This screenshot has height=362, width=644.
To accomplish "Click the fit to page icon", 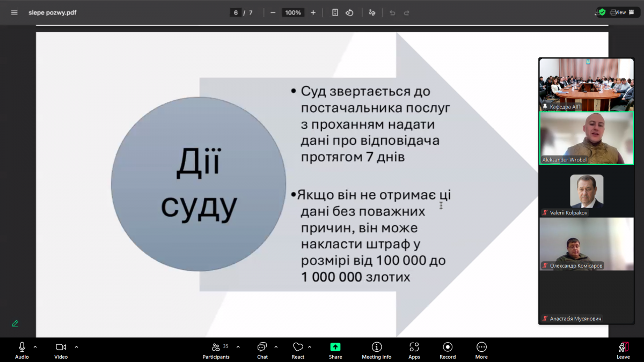I will pyautogui.click(x=335, y=12).
